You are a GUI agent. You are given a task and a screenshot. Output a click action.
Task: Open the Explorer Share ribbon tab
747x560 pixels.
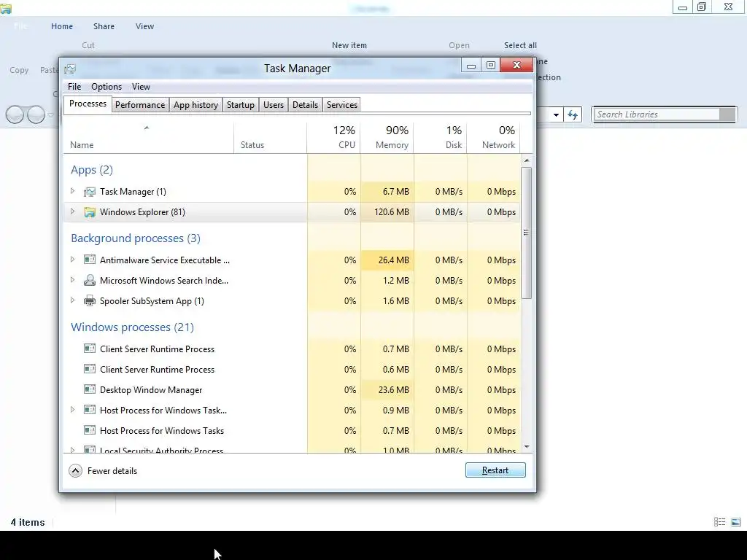point(104,27)
